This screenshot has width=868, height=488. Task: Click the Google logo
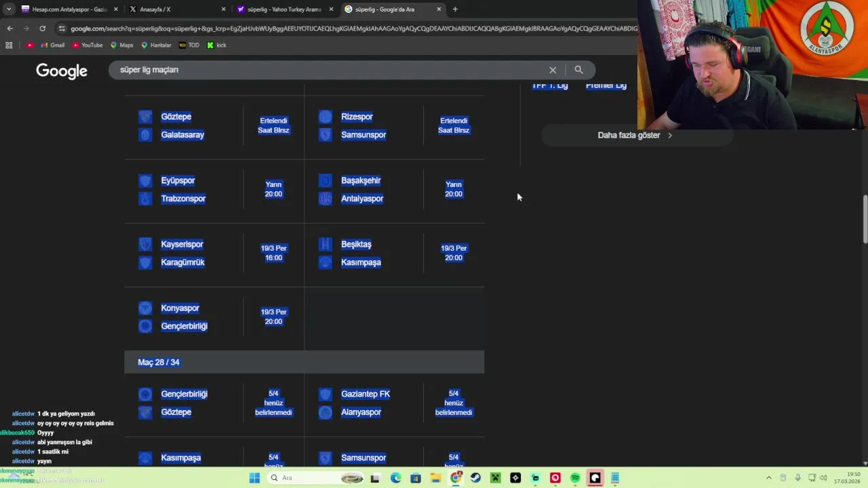62,71
